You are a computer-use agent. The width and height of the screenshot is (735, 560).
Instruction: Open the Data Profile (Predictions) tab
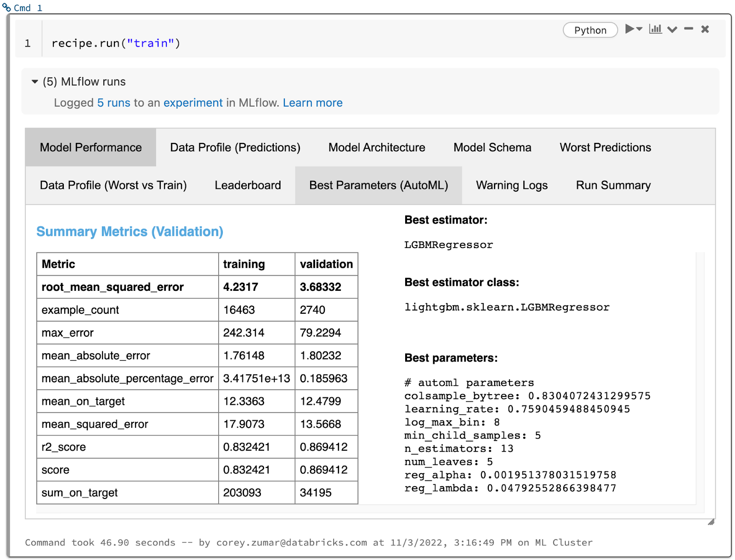(235, 147)
